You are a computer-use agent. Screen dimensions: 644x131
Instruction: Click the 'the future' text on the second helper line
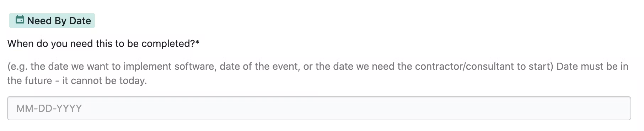tap(29, 81)
